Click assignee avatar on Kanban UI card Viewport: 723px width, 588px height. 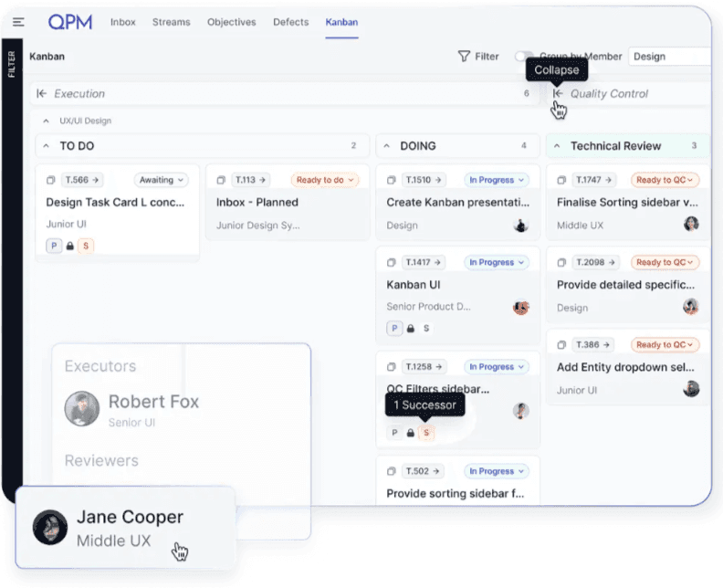click(x=520, y=308)
